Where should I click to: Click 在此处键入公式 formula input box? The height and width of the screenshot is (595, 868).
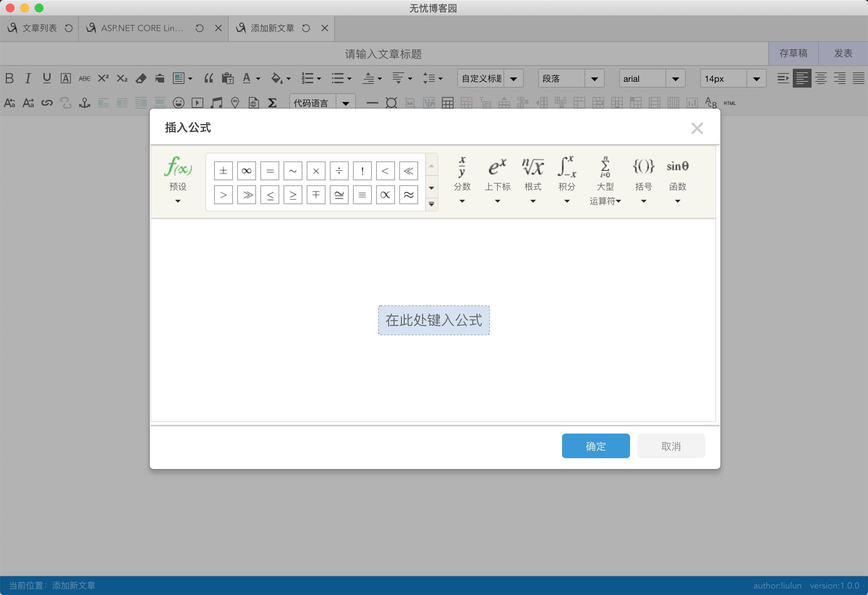[x=434, y=320]
